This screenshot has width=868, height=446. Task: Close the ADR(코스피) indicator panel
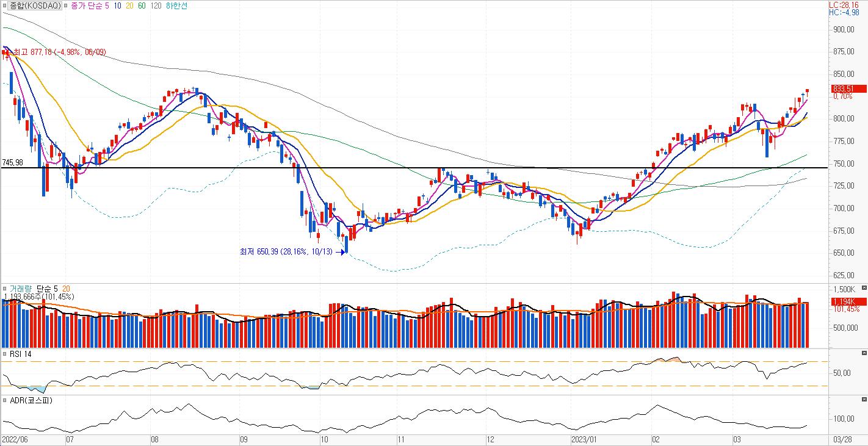pyautogui.click(x=864, y=400)
